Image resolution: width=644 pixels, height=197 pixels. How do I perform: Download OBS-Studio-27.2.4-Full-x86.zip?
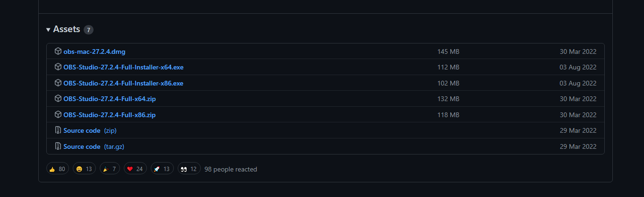point(110,115)
